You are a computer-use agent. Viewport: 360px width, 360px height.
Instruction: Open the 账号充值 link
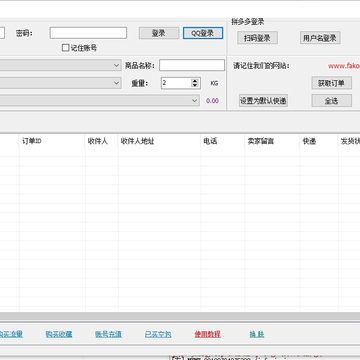(x=108, y=334)
